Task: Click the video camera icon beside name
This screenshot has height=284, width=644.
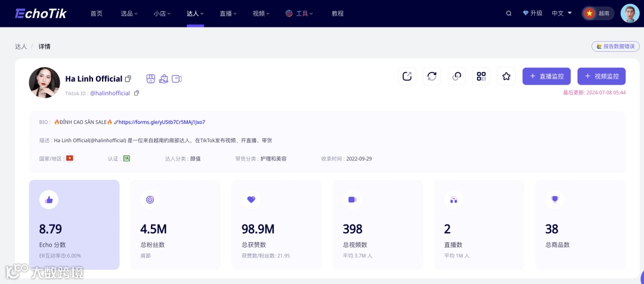Action: click(177, 79)
